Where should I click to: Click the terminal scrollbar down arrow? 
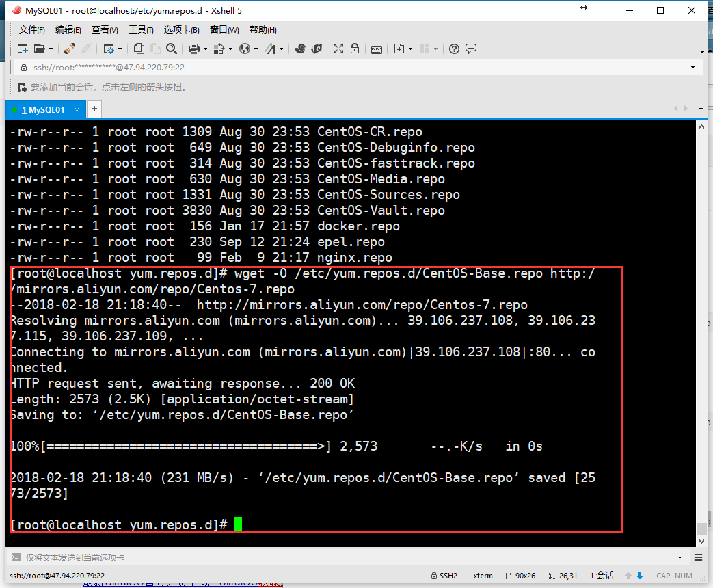click(x=701, y=541)
